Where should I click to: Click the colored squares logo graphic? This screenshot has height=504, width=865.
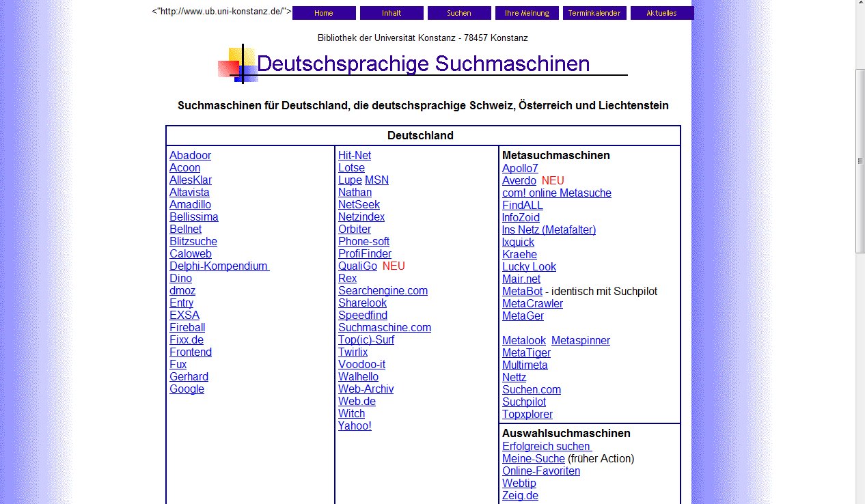[x=237, y=64]
